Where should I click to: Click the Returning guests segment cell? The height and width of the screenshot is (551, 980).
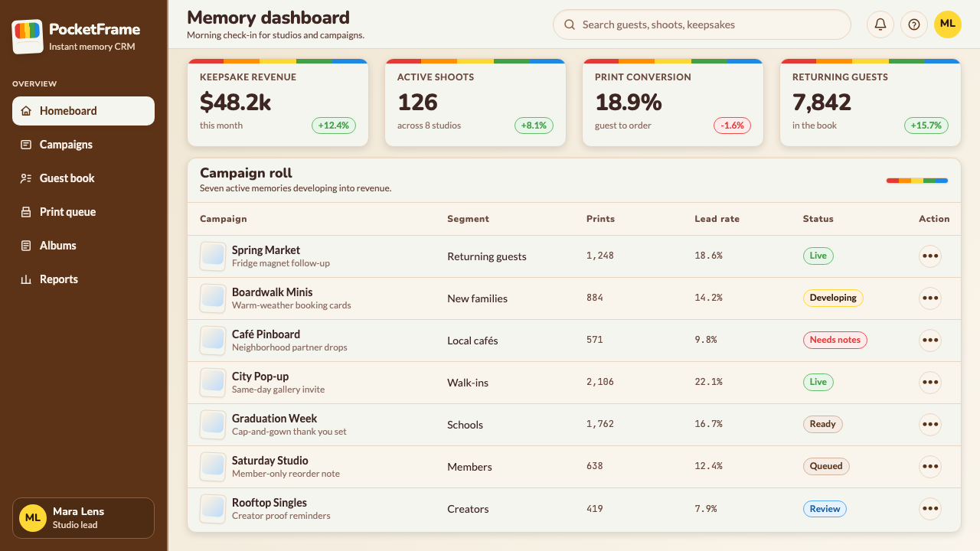487,256
